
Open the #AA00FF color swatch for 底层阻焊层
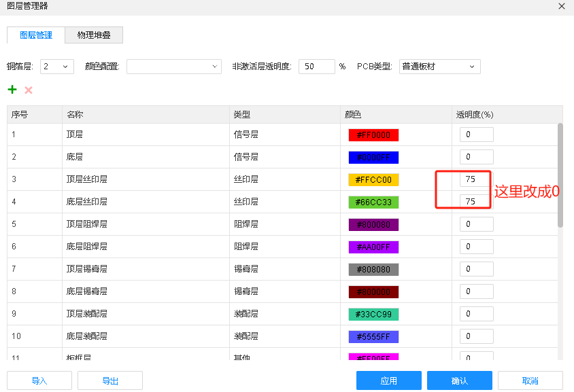pyautogui.click(x=373, y=247)
